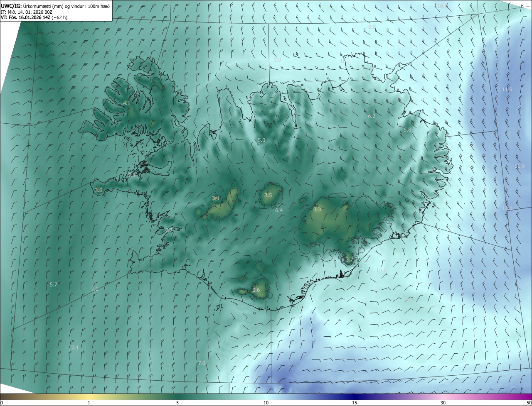The height and width of the screenshot is (406, 532).
Task: Click the 1 tick on the color scale
Action: tap(89, 403)
